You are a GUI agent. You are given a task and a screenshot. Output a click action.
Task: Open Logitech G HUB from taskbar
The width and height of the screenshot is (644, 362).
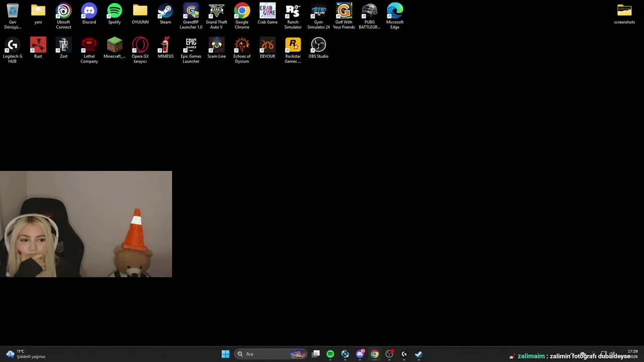tap(404, 354)
